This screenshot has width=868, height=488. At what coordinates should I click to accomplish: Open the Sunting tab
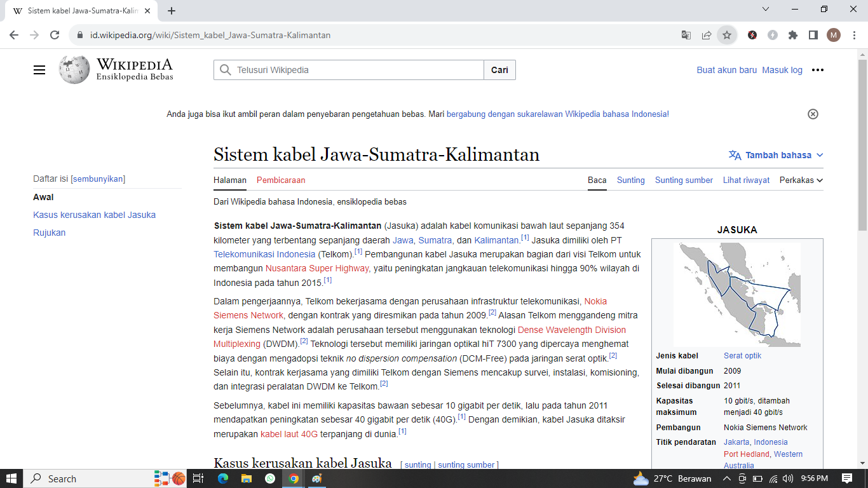631,180
